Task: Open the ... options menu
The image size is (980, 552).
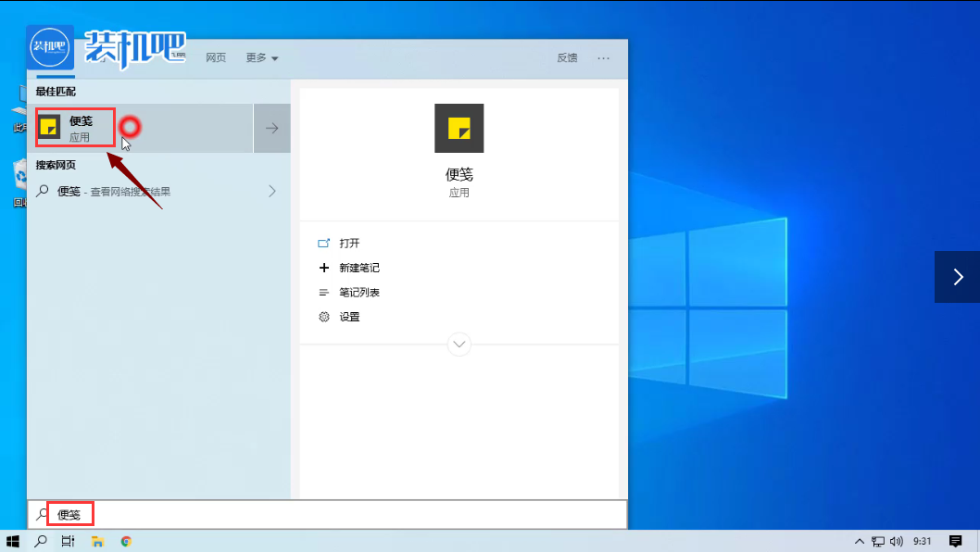Action: [x=603, y=57]
